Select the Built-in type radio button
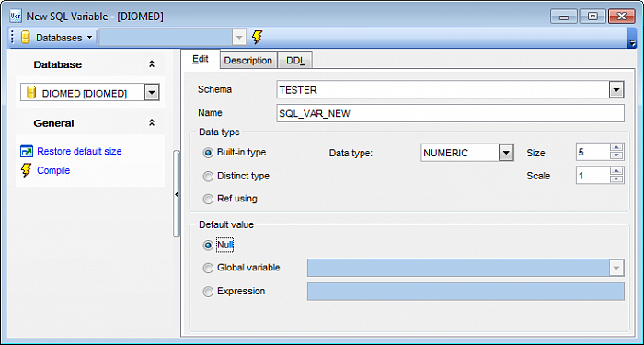Image resolution: width=644 pixels, height=345 pixels. 209,153
